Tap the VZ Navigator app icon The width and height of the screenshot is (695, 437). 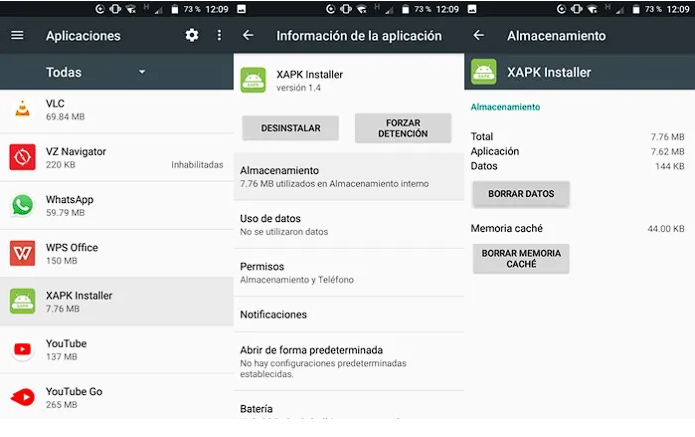tap(22, 157)
